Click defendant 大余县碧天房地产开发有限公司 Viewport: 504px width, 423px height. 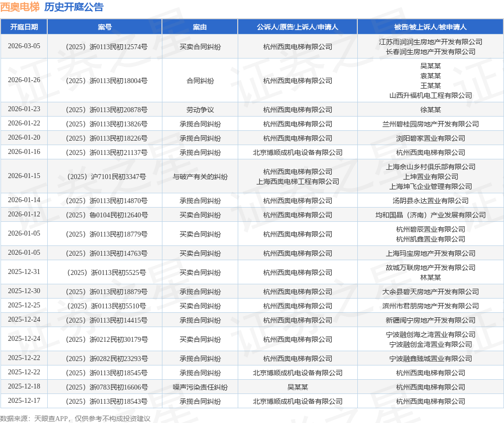coord(431,292)
